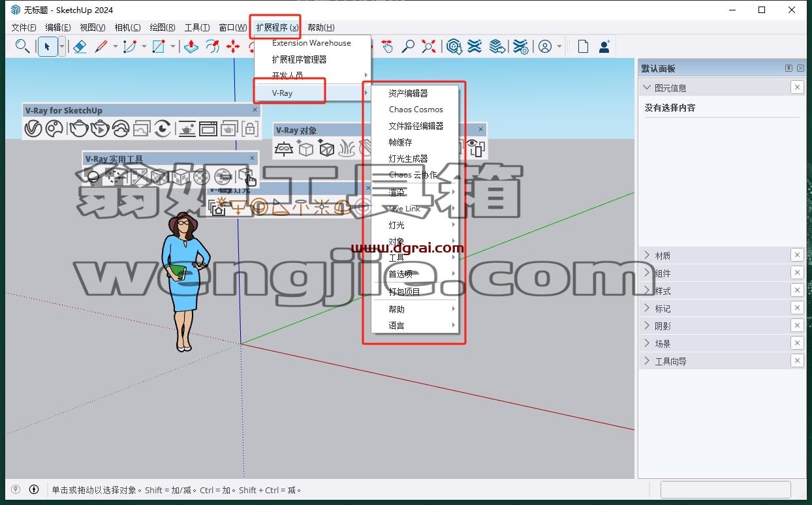Open 开发人员 submenu
Screen dimensions: 812x505
(x=313, y=76)
